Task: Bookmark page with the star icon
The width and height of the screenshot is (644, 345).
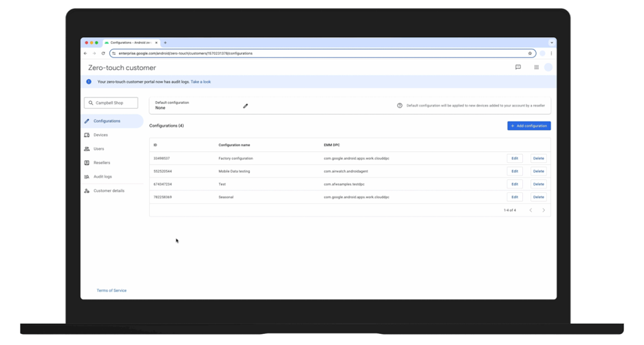Action: click(530, 54)
